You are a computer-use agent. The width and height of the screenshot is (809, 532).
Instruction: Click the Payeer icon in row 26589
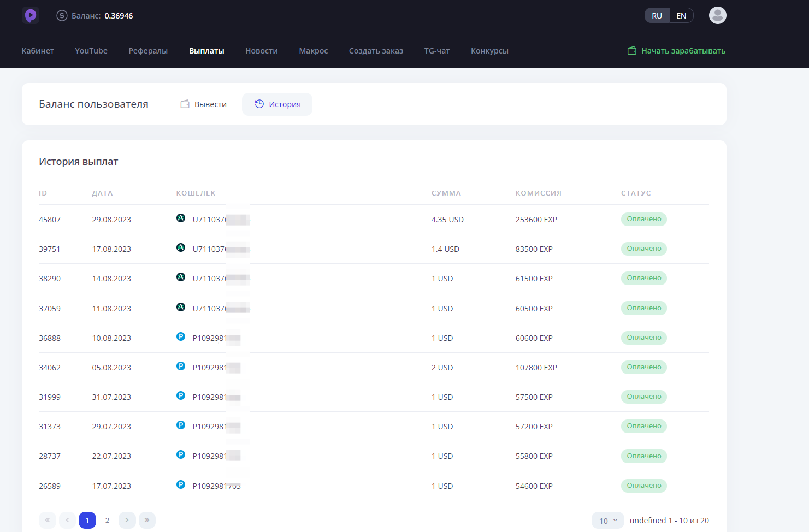(181, 484)
